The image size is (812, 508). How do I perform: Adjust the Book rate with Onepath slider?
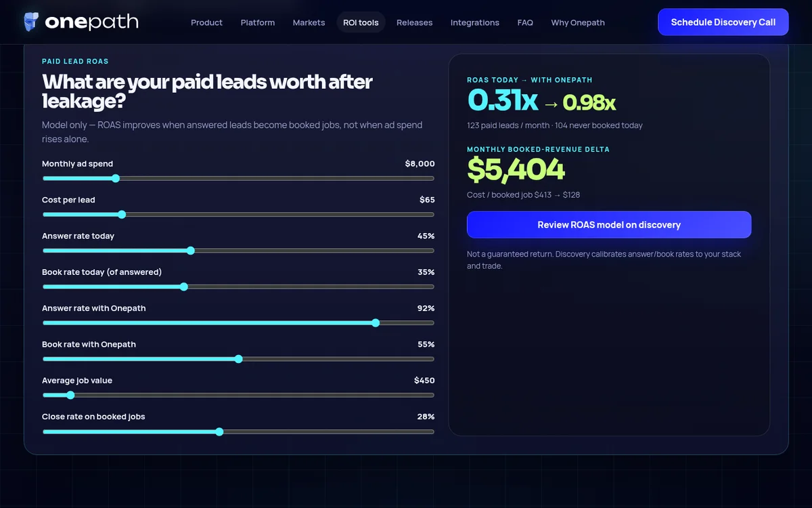point(238,359)
